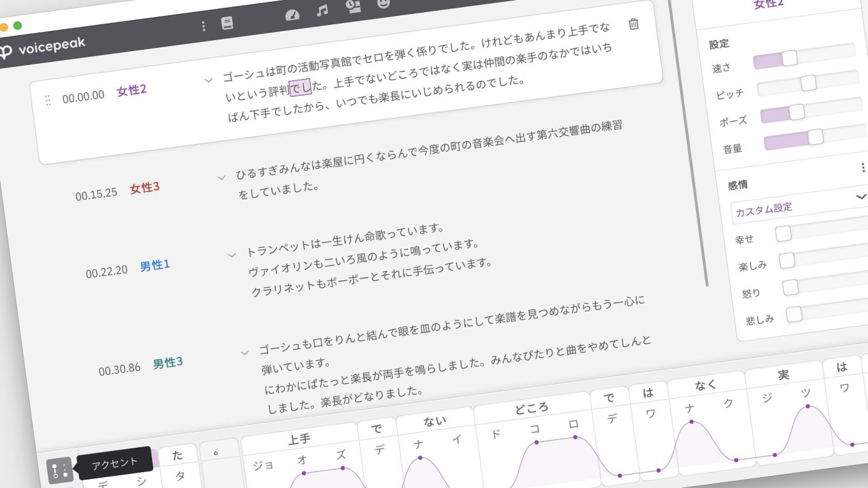Open the three-dot menu beside 感情
868x488 pixels.
coord(863,167)
